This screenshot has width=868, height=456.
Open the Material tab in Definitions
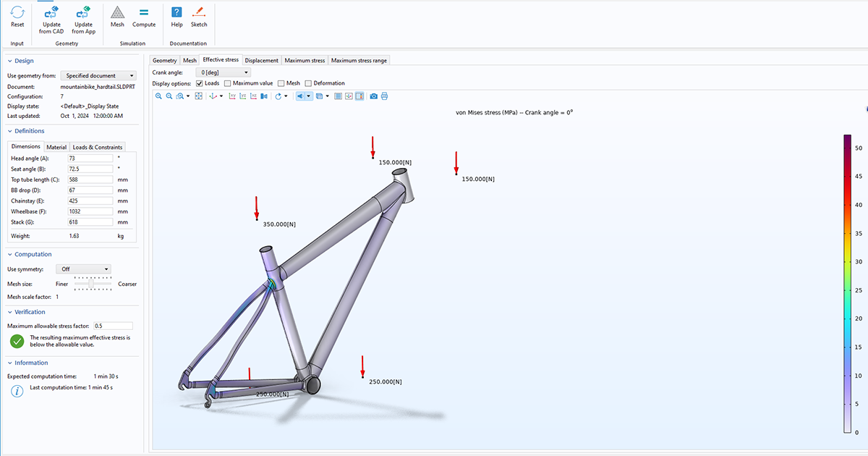[x=56, y=146]
